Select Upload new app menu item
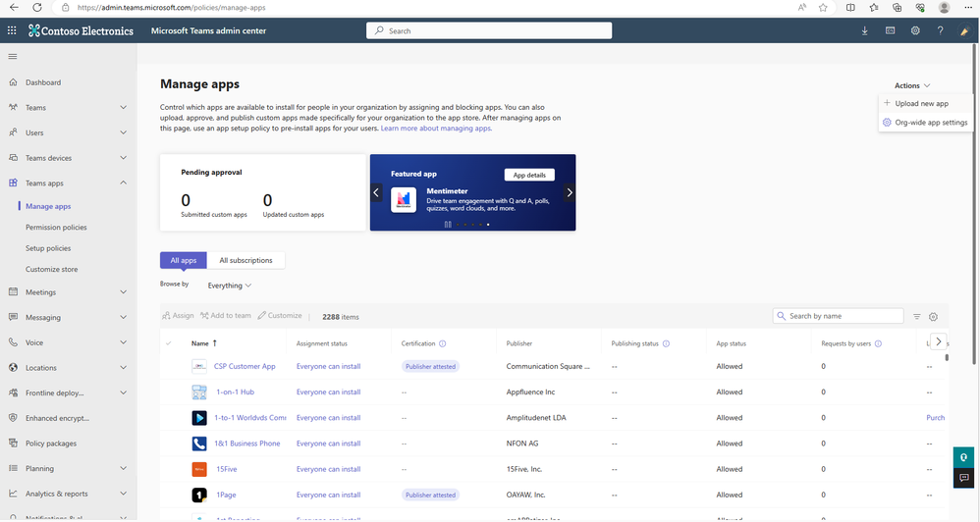 (x=924, y=103)
